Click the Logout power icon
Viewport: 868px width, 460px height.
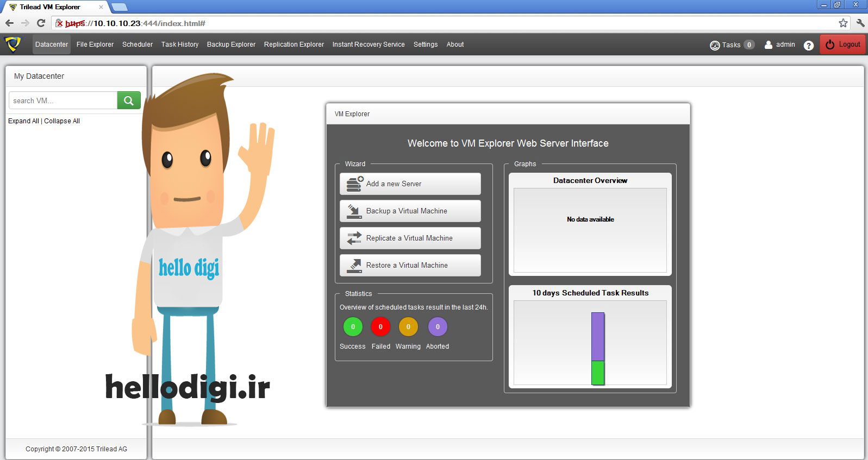pyautogui.click(x=830, y=45)
